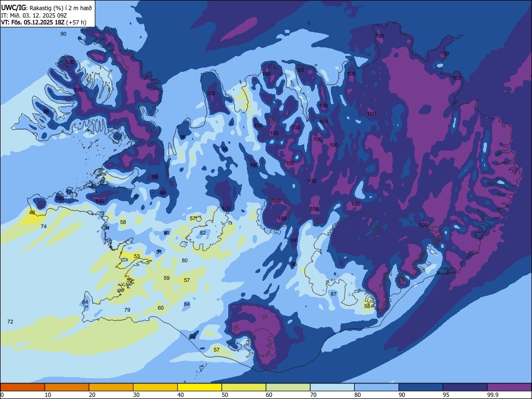Click the humidity value '53' on the map
The image size is (532, 399).
137,256
